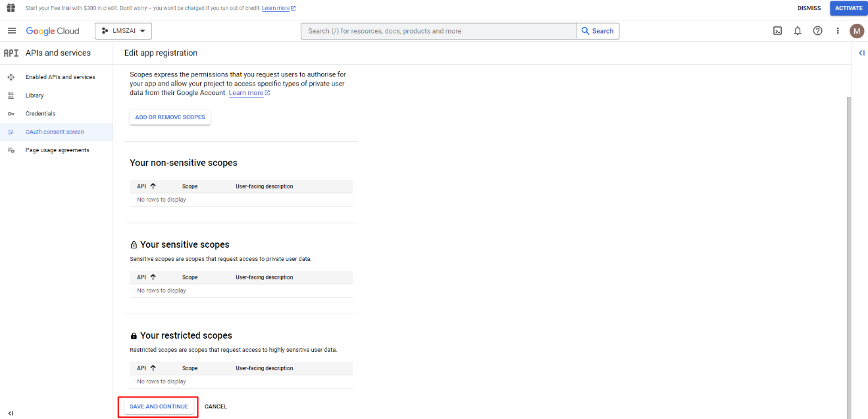The image size is (868, 419).
Task: Select OAuth consent screen menu item
Action: coord(55,132)
